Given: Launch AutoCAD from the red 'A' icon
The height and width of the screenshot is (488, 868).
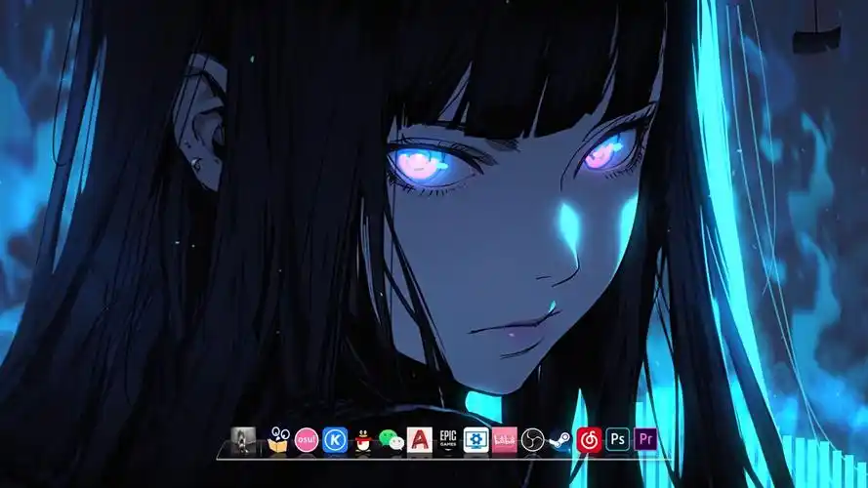Looking at the screenshot, I should (420, 440).
